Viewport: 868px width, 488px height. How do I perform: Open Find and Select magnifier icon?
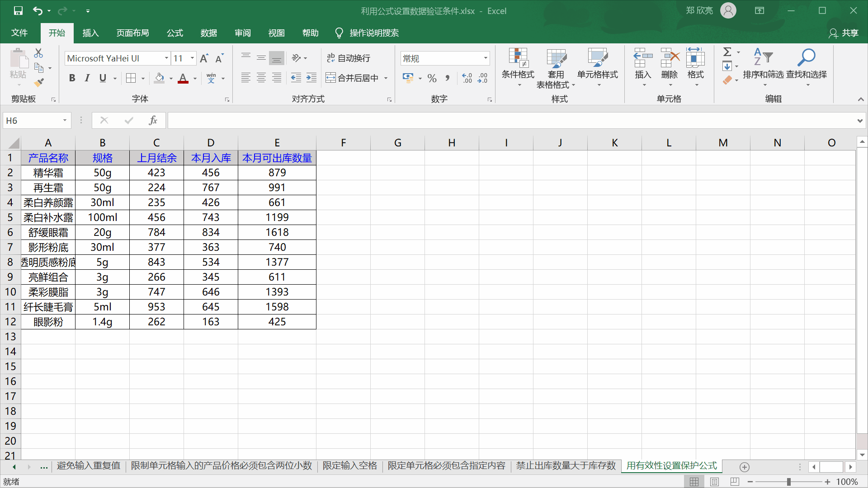click(806, 58)
